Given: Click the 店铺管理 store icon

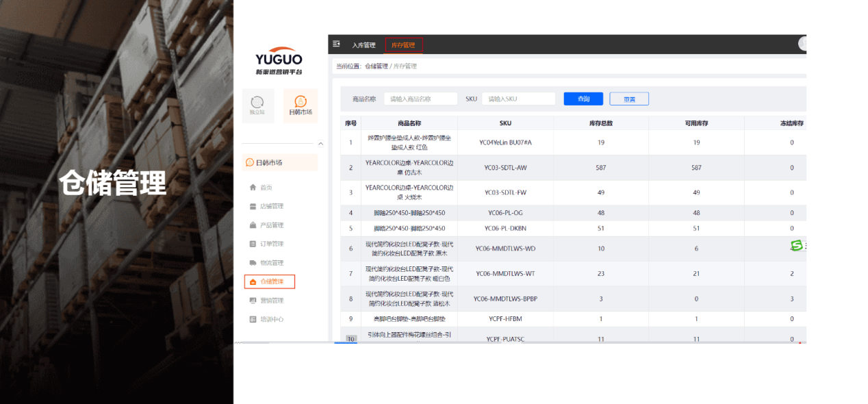Looking at the screenshot, I should pos(253,206).
